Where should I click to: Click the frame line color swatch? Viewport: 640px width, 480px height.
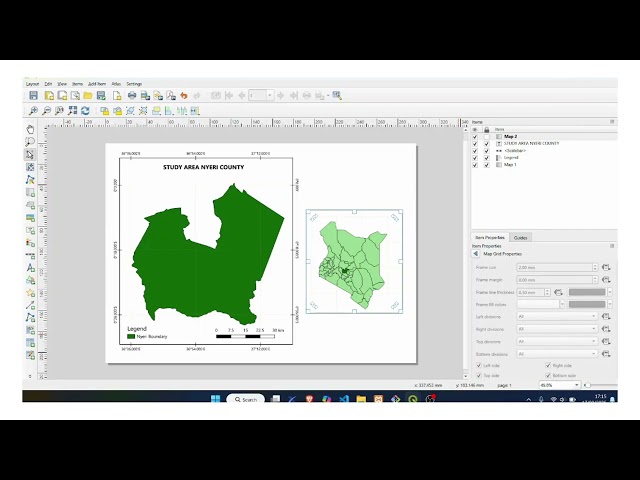[x=587, y=292]
